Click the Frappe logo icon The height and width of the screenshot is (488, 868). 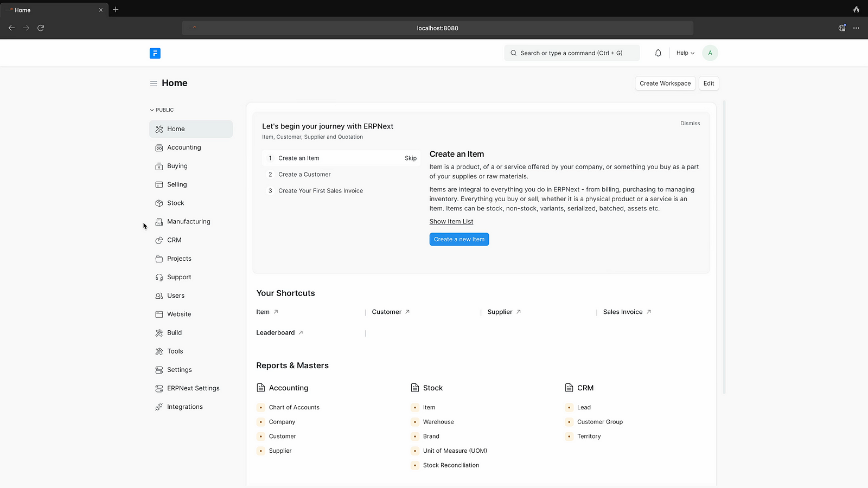pyautogui.click(x=155, y=53)
